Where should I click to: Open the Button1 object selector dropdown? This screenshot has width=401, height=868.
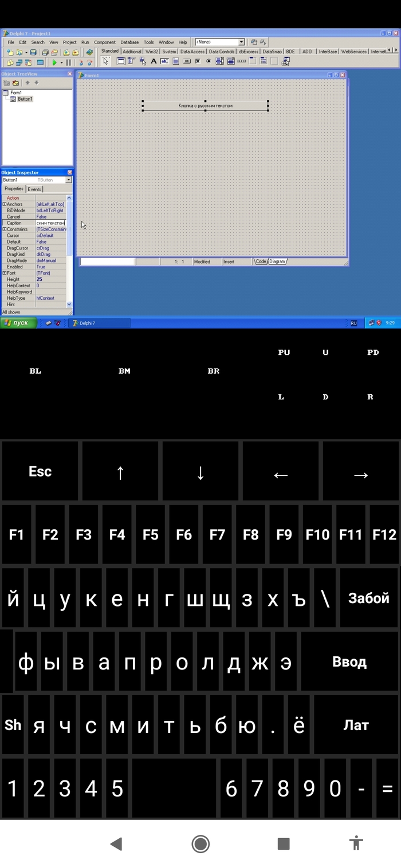(x=69, y=180)
